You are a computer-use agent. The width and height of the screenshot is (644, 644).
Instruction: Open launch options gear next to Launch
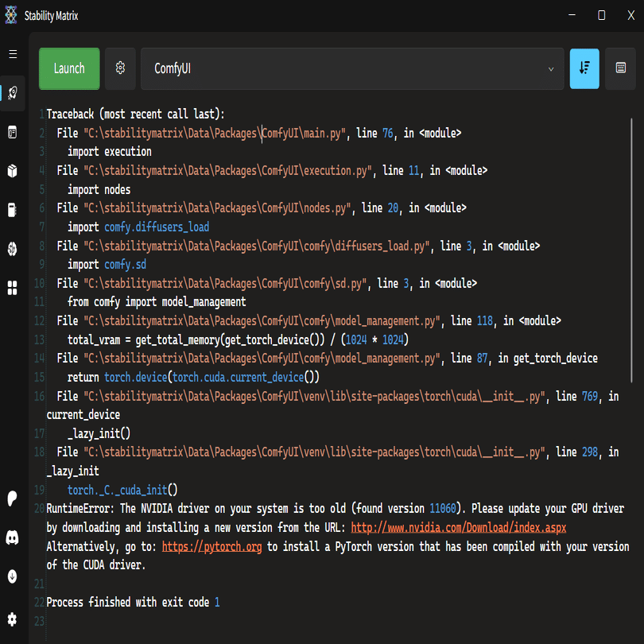click(121, 68)
